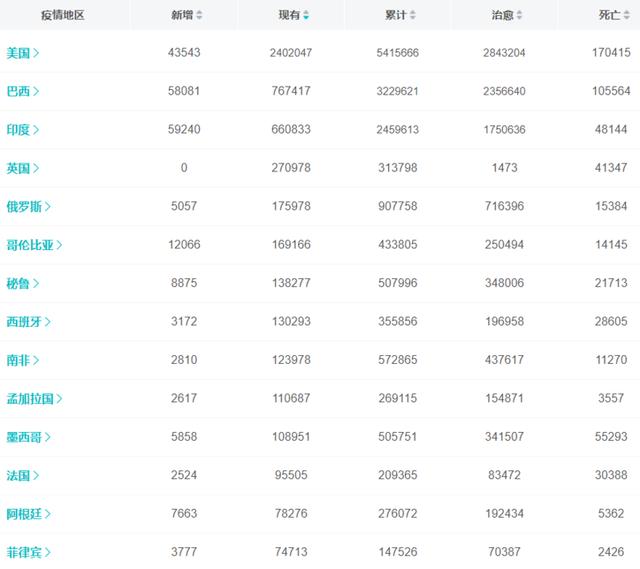Select Bangladesh recovered value 154871
The height and width of the screenshot is (569, 640).
504,398
